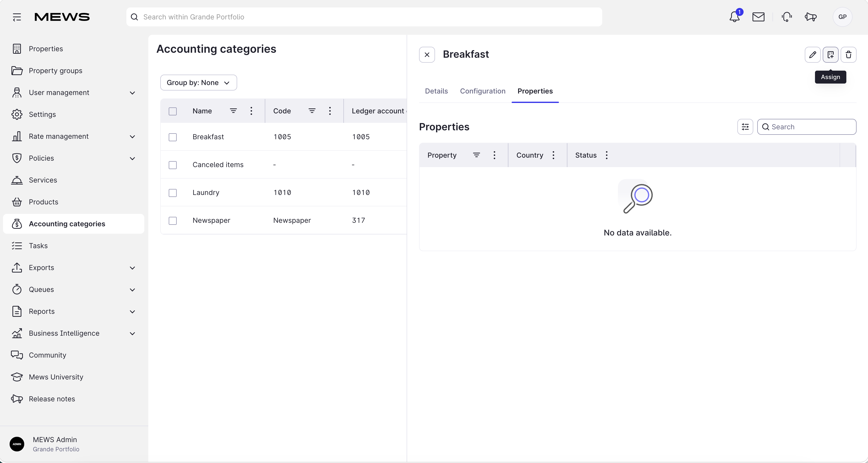Open the envelope messages icon
Viewport: 868px width, 463px height.
tap(759, 17)
